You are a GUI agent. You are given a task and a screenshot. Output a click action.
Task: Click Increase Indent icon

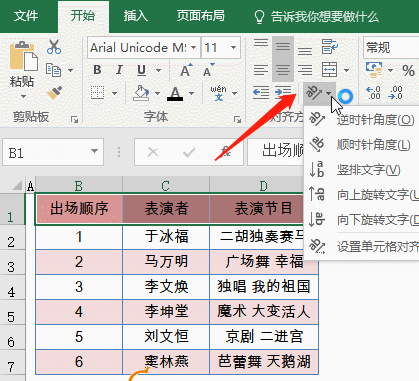[x=283, y=93]
